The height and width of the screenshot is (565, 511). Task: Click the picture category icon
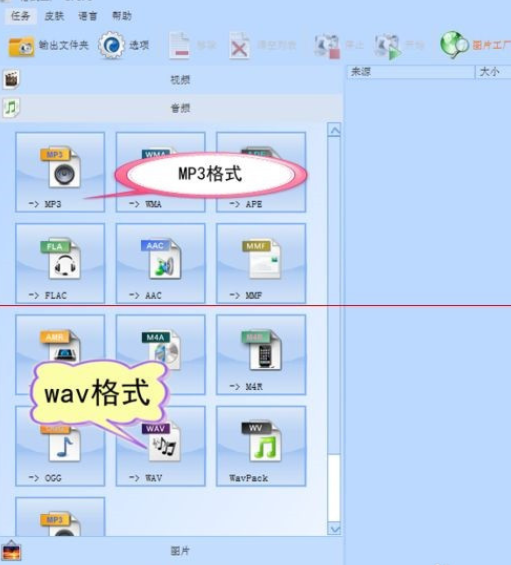tap(11, 551)
